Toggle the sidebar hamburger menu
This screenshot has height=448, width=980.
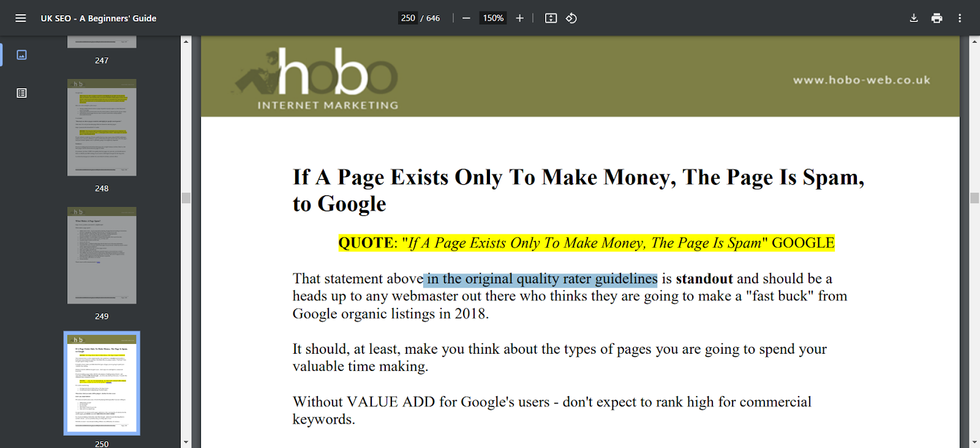tap(20, 18)
